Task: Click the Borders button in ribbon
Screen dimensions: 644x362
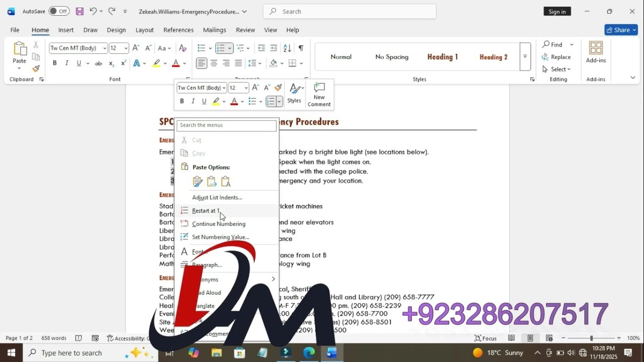Action: click(x=292, y=63)
